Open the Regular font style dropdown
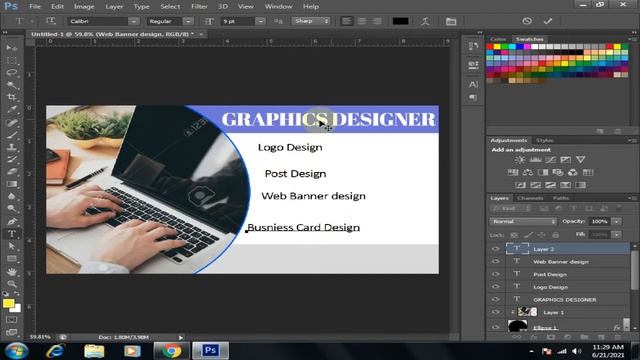The image size is (640, 360). pyautogui.click(x=188, y=21)
